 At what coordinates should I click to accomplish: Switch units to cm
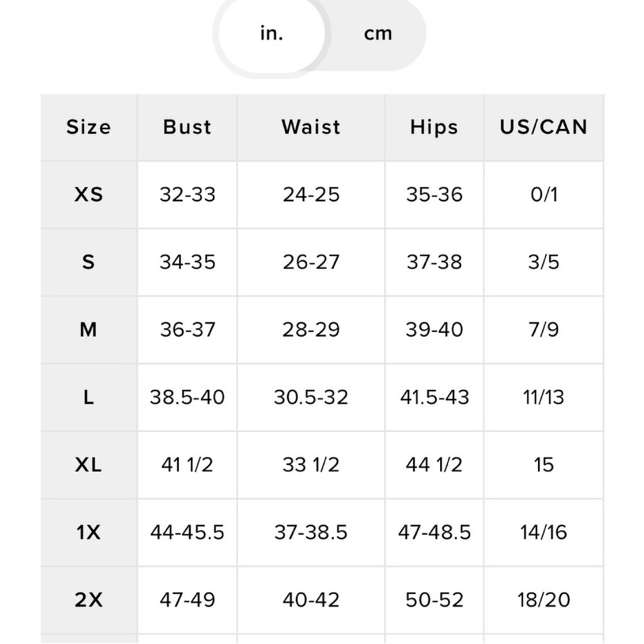point(378,33)
